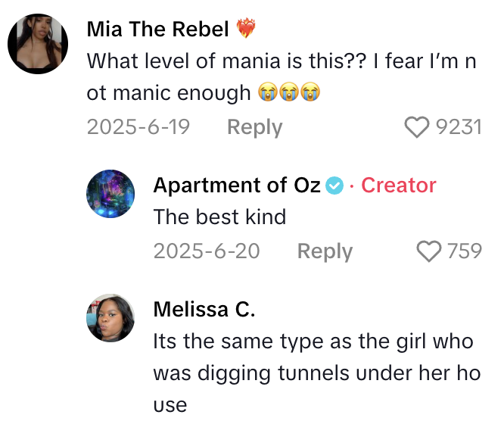Click the 9231 like count
The width and height of the screenshot is (504, 421).
(x=459, y=127)
